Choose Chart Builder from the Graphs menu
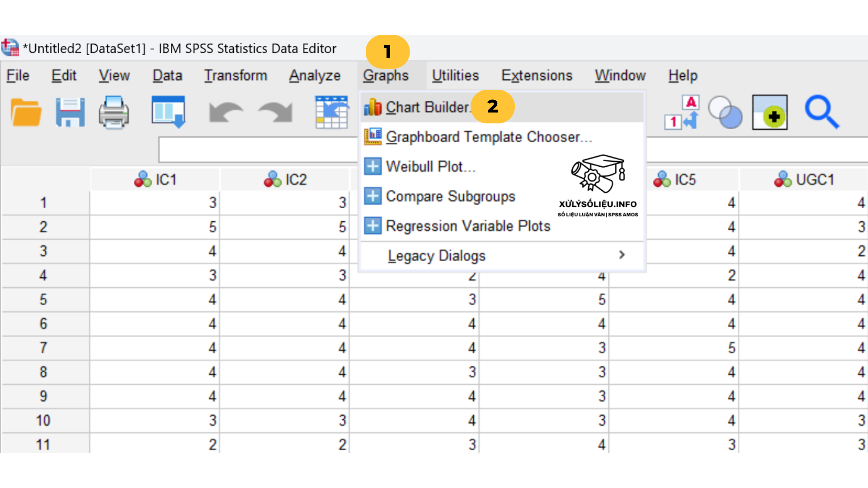This screenshot has width=868, height=488. pyautogui.click(x=427, y=107)
